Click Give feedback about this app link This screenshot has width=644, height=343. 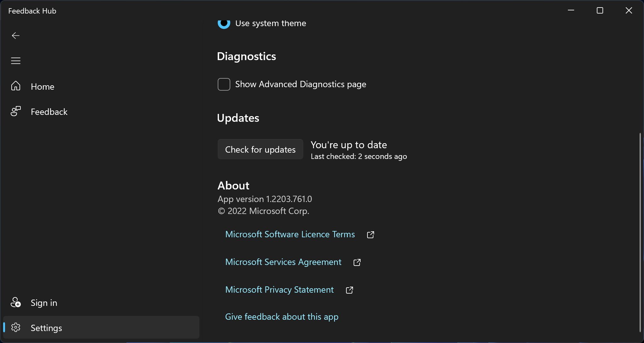pyautogui.click(x=282, y=317)
